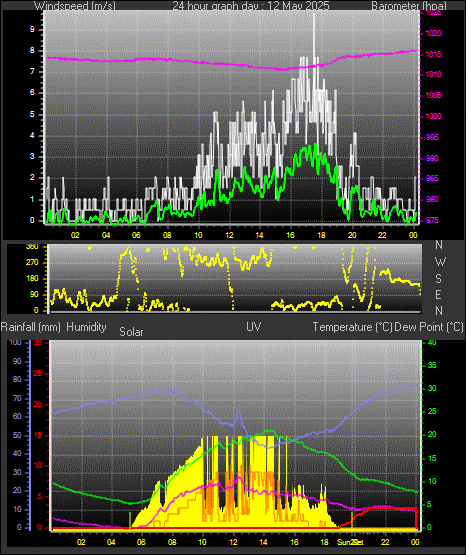Click the 12 hour mark on windspeed graph
The width and height of the screenshot is (466, 555).
click(229, 235)
